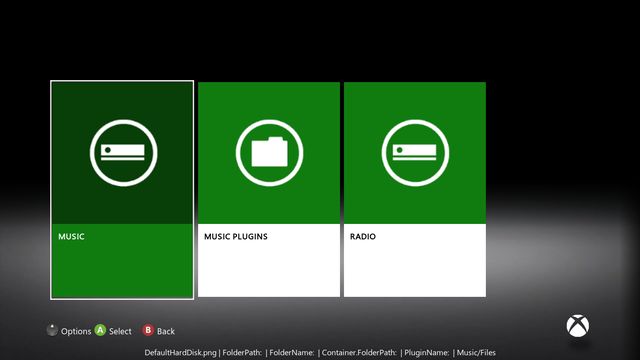Click the FolderName: debug field
The height and width of the screenshot is (360, 640).
pos(292,353)
